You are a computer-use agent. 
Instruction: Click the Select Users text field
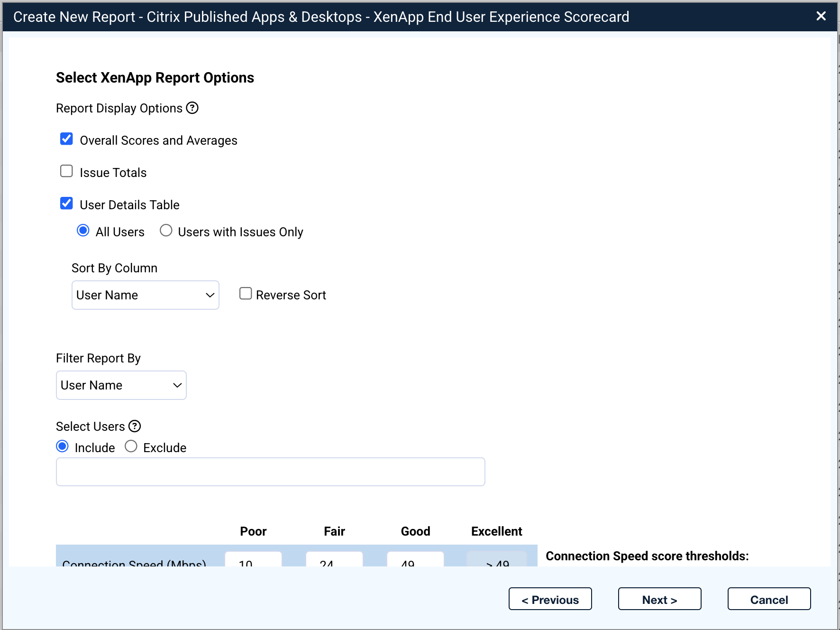[271, 472]
